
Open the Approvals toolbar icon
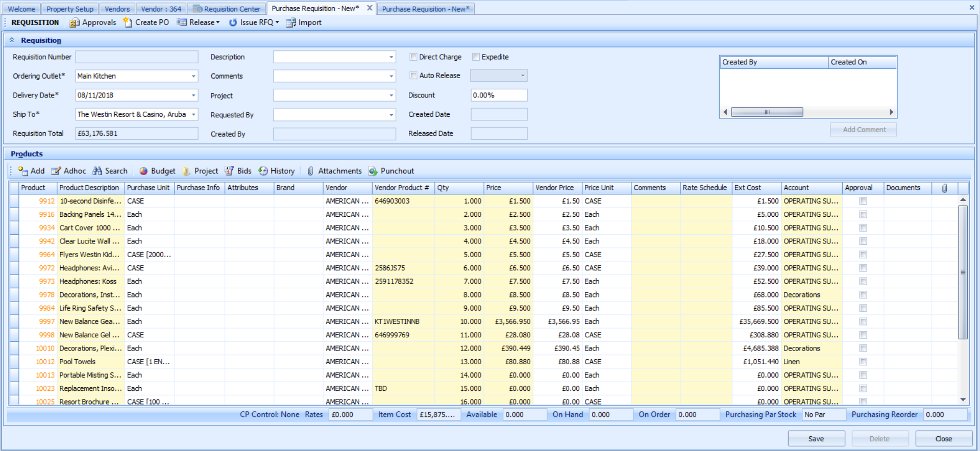click(x=75, y=22)
